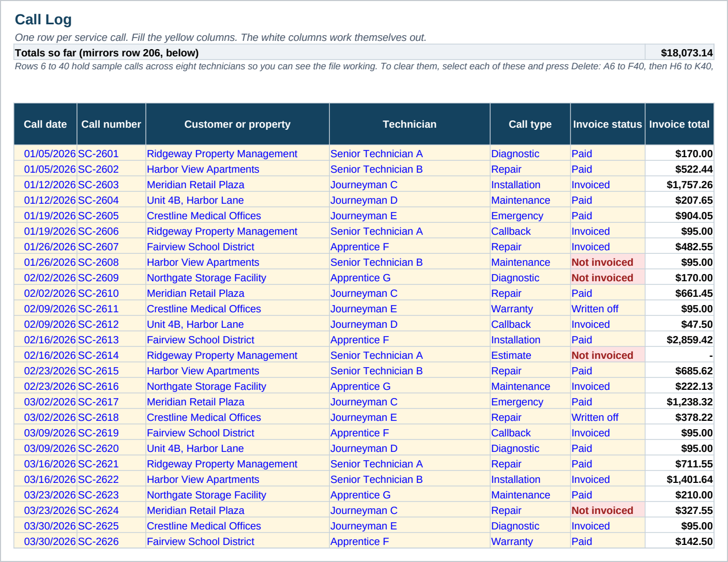Select the Call date column header

[x=45, y=124]
